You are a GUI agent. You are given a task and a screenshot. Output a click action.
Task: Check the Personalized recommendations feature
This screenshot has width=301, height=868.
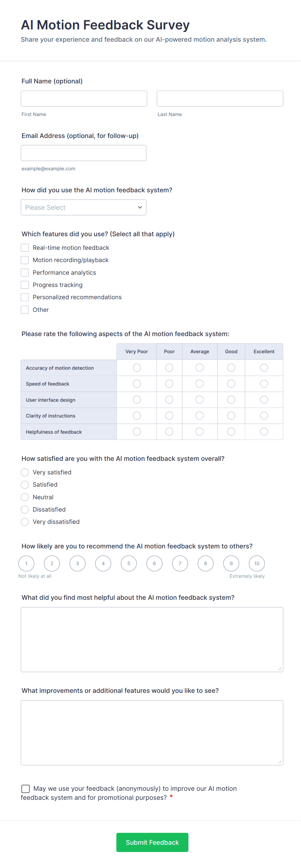[25, 297]
